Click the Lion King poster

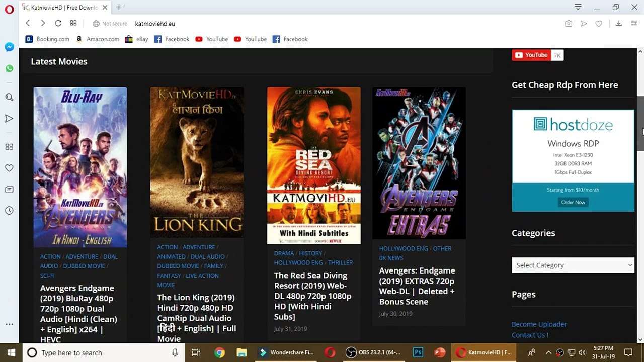click(197, 162)
